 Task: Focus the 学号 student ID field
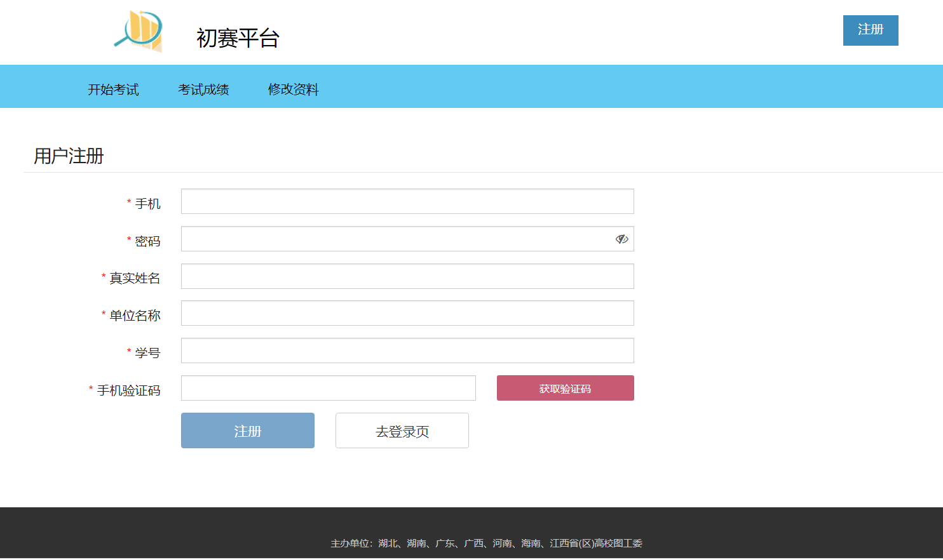click(407, 350)
